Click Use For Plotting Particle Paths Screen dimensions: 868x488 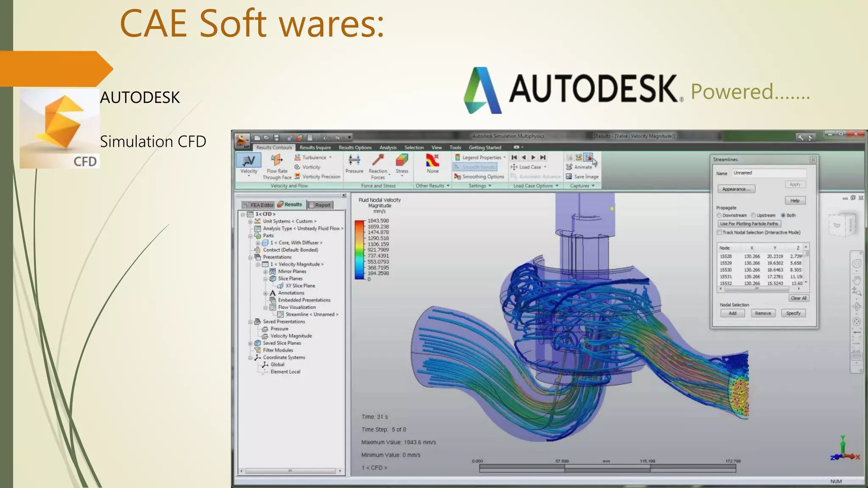click(749, 224)
